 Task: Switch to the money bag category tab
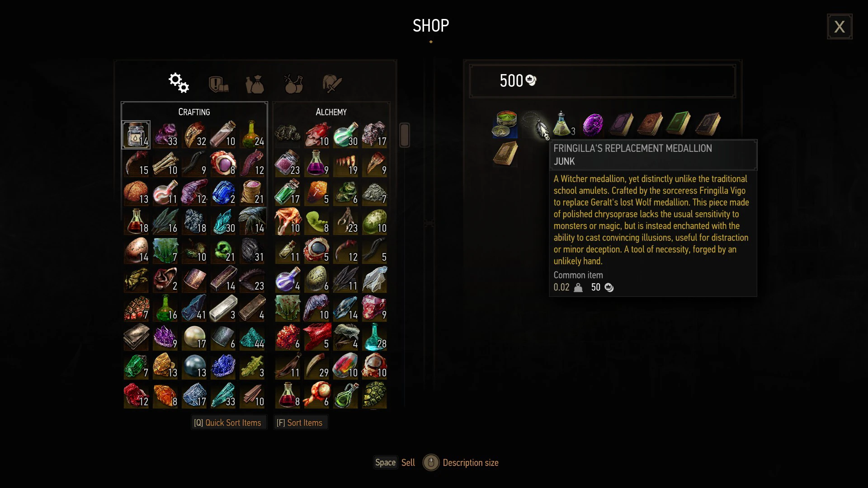255,84
